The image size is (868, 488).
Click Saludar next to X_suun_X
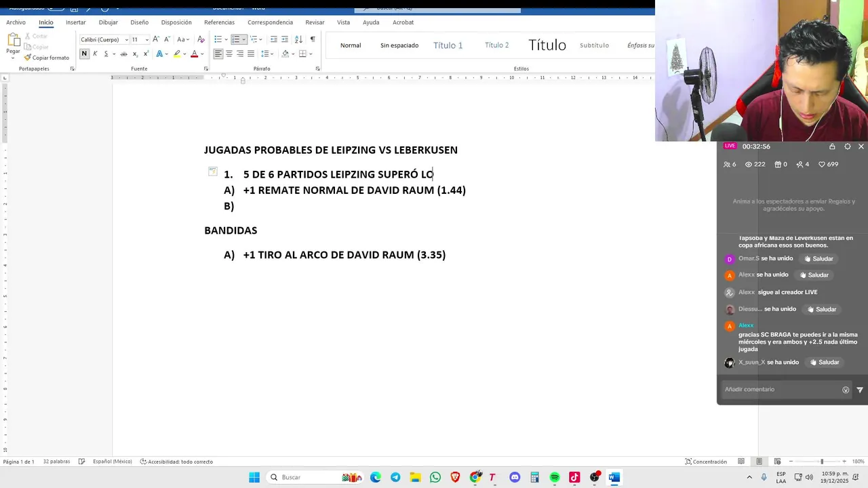[825, 363]
